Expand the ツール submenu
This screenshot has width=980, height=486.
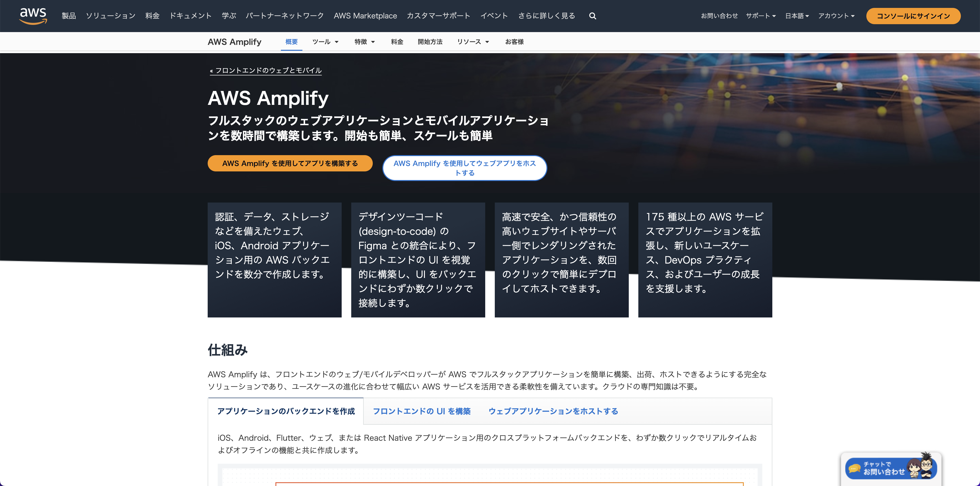pyautogui.click(x=325, y=42)
